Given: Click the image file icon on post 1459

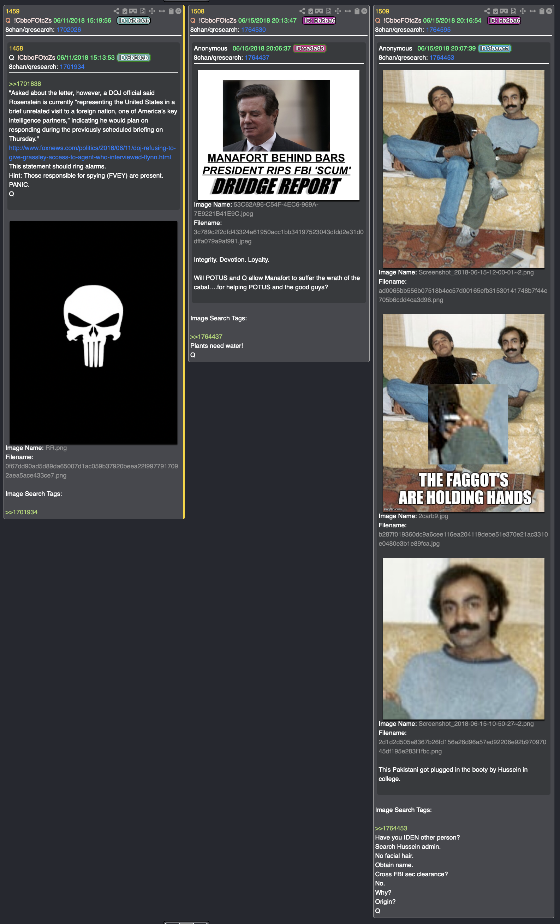Looking at the screenshot, I should coord(143,11).
